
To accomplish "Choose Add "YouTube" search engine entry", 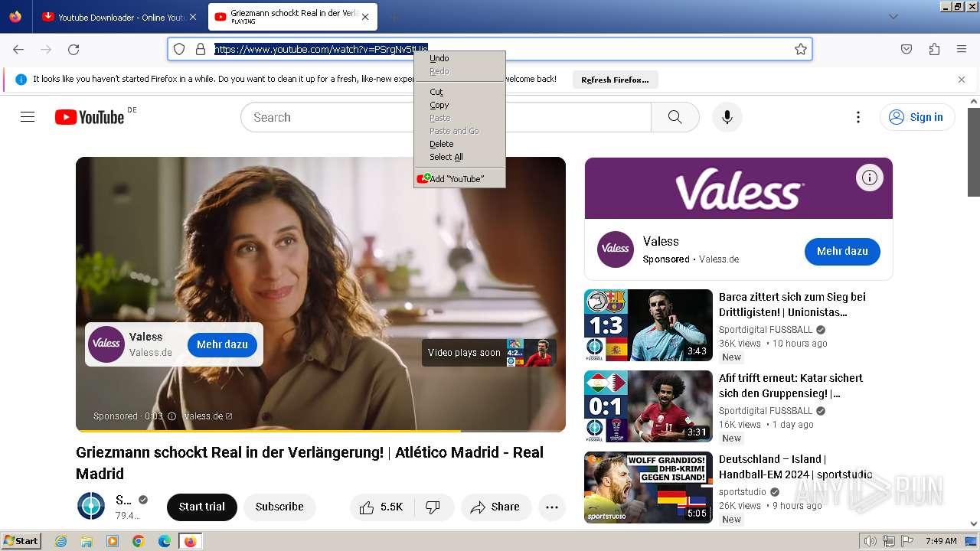I will point(459,179).
